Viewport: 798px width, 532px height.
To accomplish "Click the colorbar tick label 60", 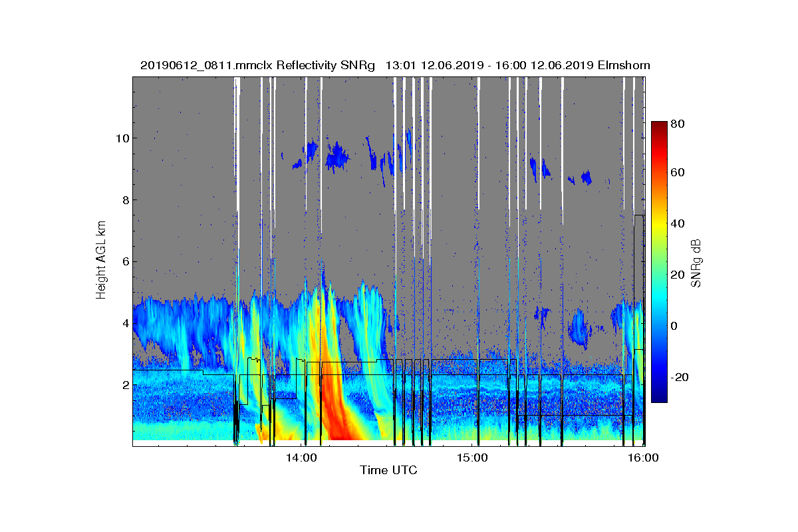I will [x=679, y=173].
